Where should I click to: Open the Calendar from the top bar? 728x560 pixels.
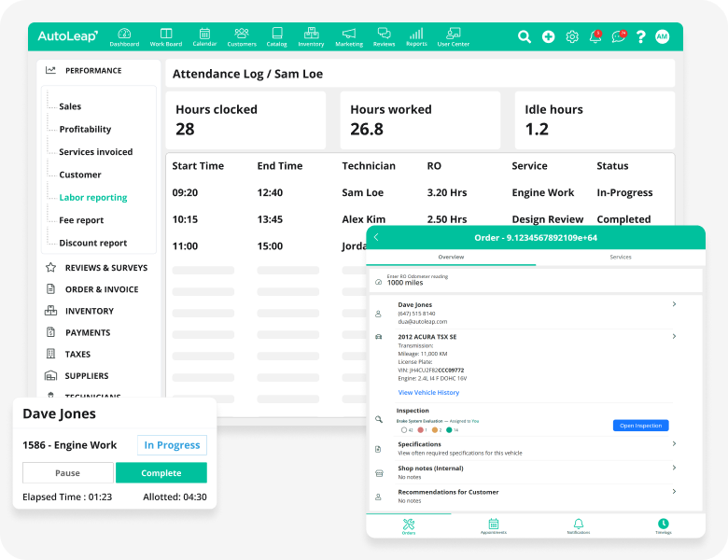point(204,36)
